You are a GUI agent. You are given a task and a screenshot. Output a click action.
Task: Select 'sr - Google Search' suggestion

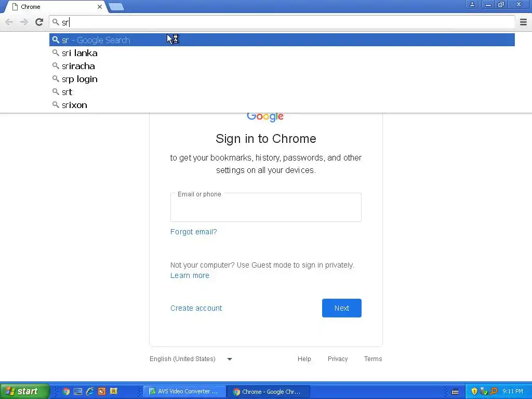pyautogui.click(x=282, y=40)
